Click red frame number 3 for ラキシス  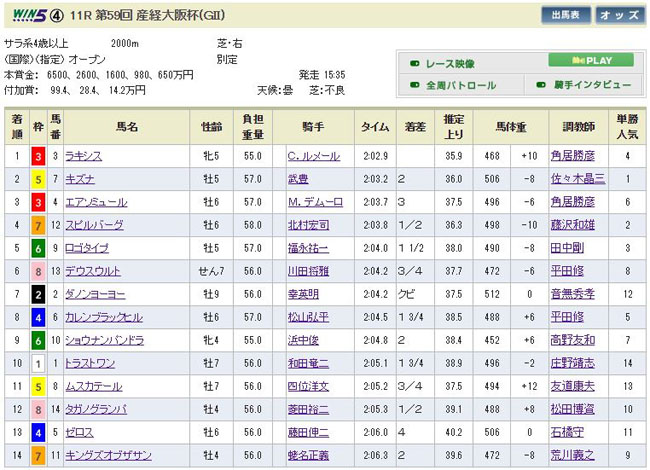point(38,156)
